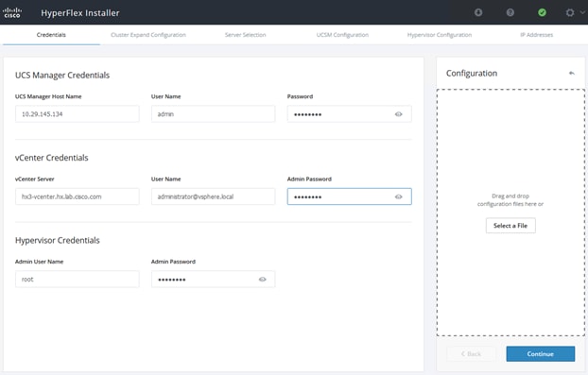Click the download icon in top bar
Image resolution: width=588 pixels, height=375 pixels.
[x=478, y=12]
